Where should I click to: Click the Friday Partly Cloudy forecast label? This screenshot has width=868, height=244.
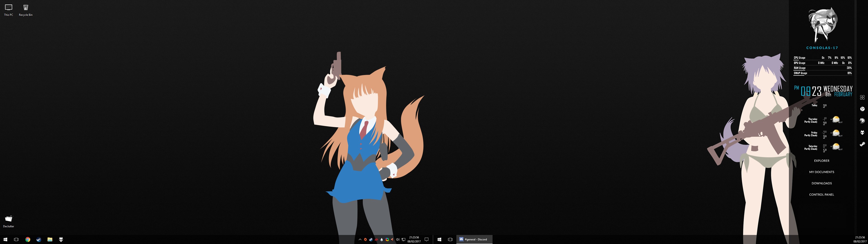point(811,134)
